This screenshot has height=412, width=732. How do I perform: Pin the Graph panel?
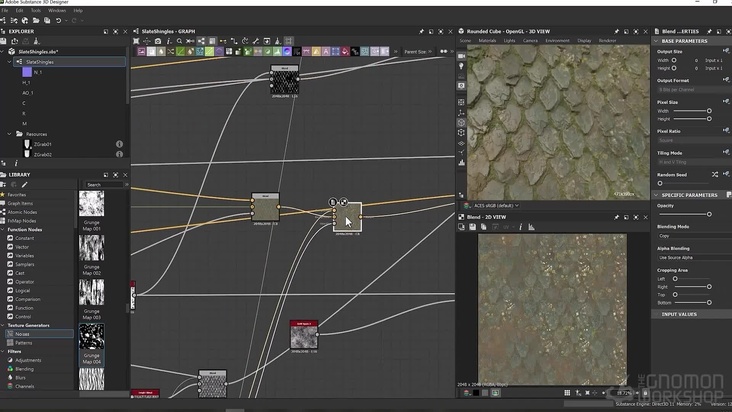click(x=421, y=31)
